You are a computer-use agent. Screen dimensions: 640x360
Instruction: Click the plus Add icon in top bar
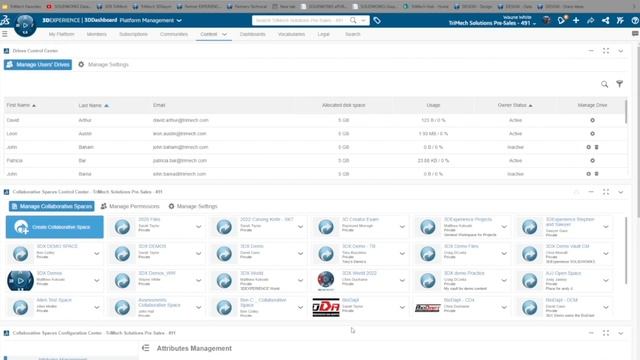point(576,20)
